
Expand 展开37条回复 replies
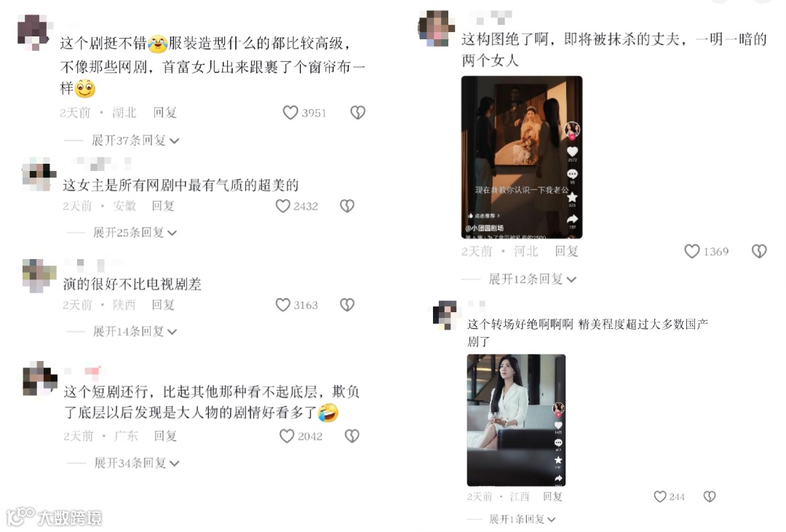tap(135, 140)
